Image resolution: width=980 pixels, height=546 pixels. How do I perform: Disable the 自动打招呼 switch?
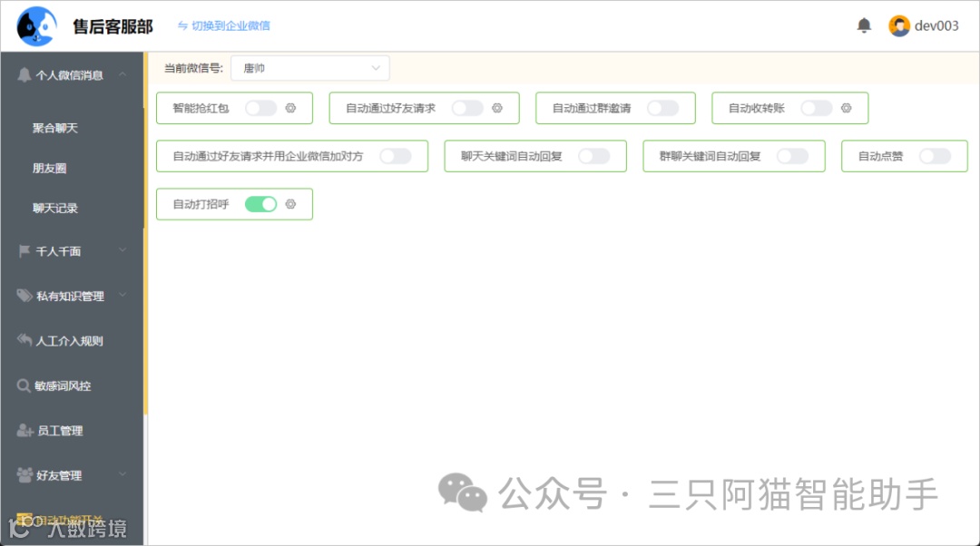(260, 204)
